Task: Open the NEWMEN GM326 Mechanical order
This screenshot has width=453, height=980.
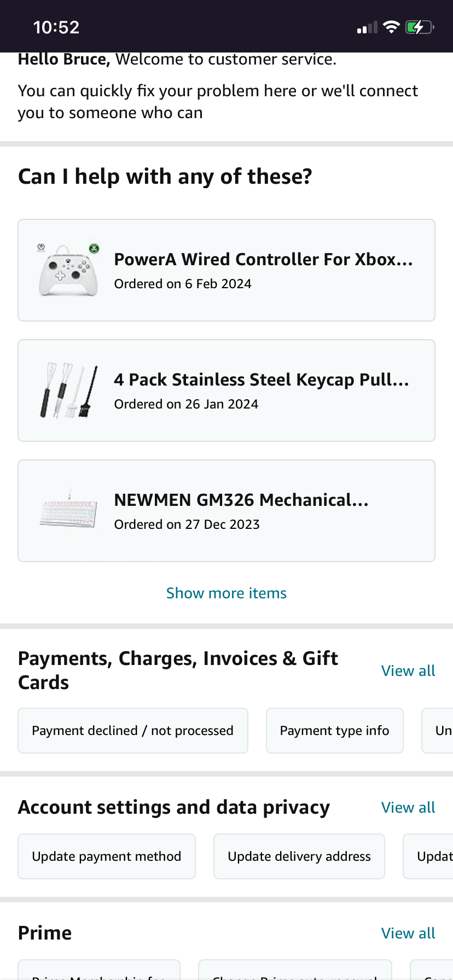Action: point(241,511)
